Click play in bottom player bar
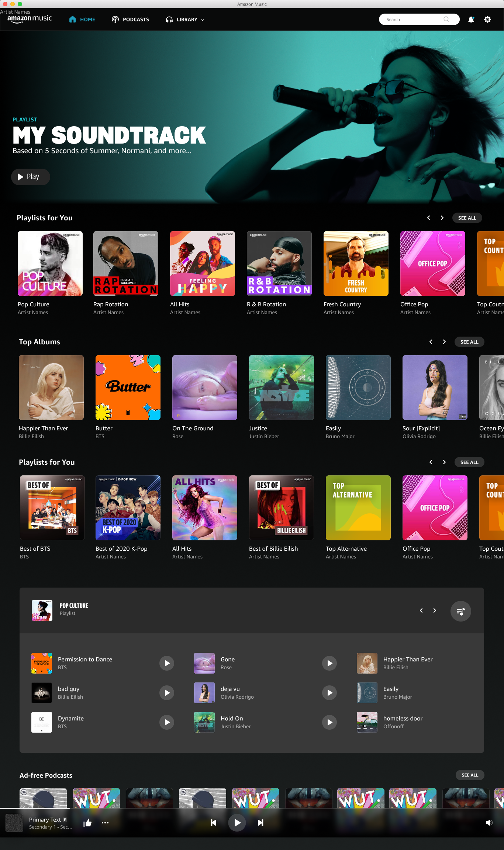Viewport: 504px width, 850px height. tap(237, 823)
